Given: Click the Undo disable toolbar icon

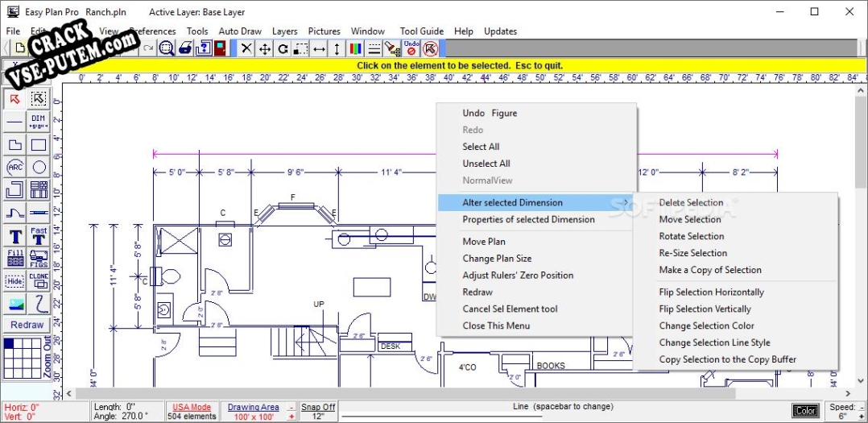Looking at the screenshot, I should [x=411, y=48].
